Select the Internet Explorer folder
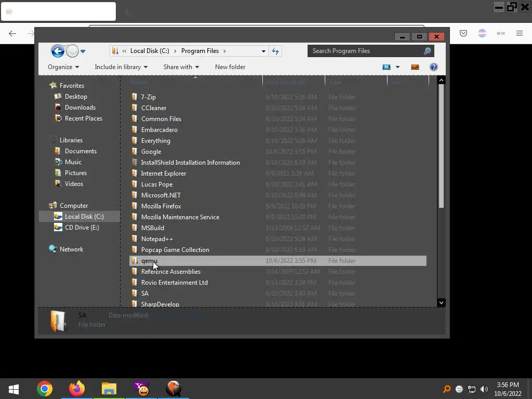This screenshot has width=532, height=399. (x=164, y=174)
